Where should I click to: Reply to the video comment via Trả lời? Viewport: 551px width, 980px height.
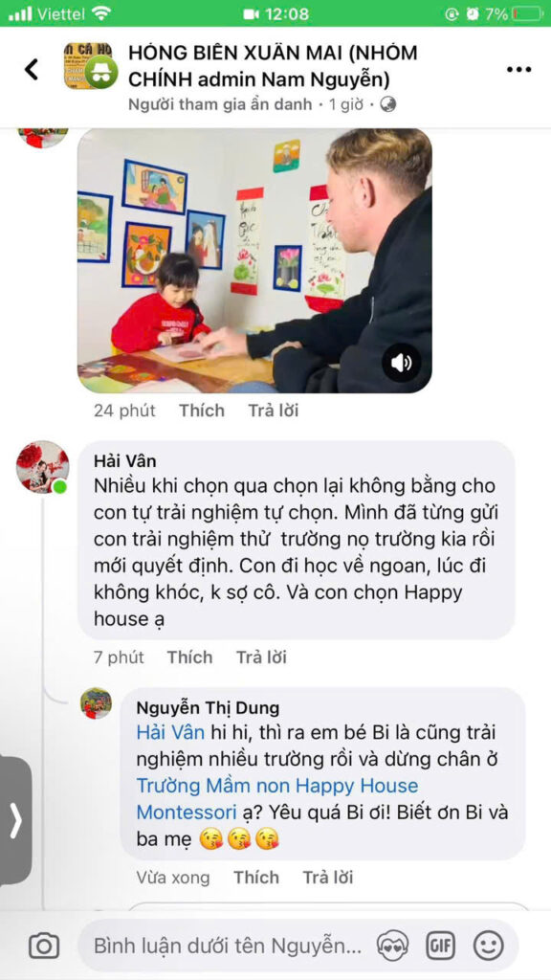(273, 411)
